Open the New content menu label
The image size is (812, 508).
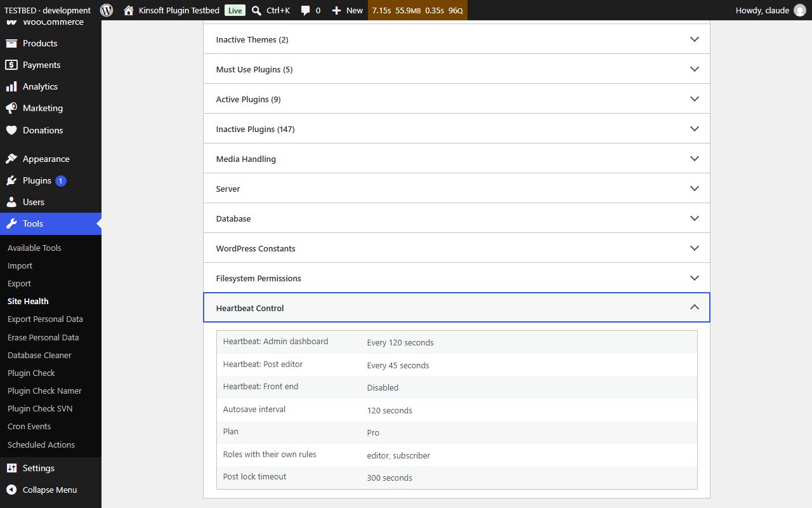pos(355,11)
